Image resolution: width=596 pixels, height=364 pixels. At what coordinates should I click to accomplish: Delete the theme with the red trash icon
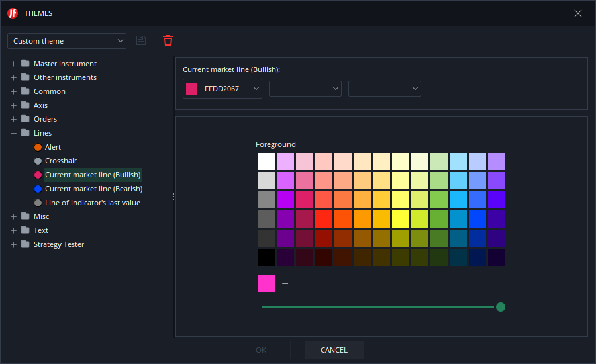click(168, 40)
